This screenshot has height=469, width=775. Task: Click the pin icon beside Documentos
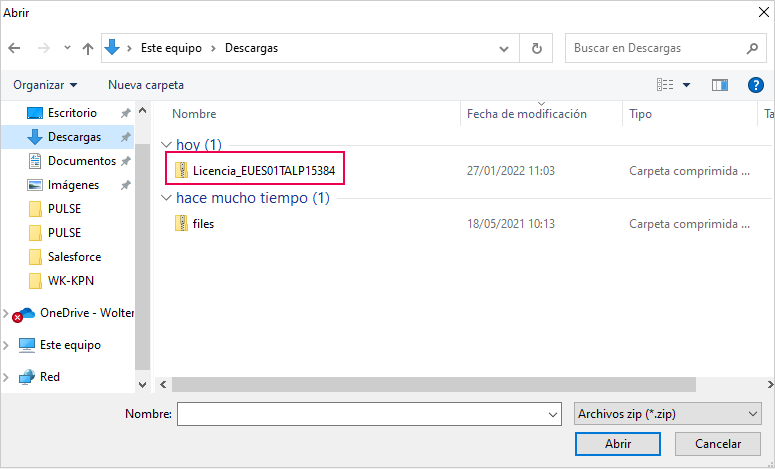click(126, 161)
